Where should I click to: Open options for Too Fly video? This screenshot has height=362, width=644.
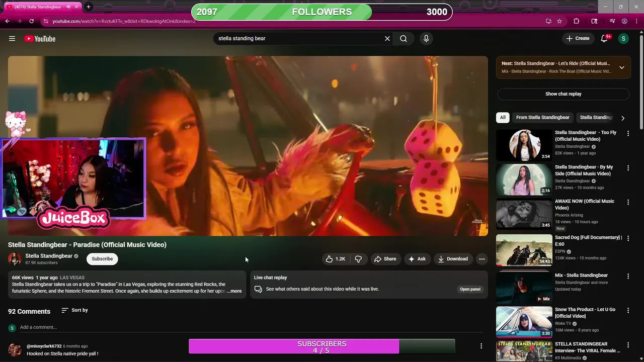(628, 134)
